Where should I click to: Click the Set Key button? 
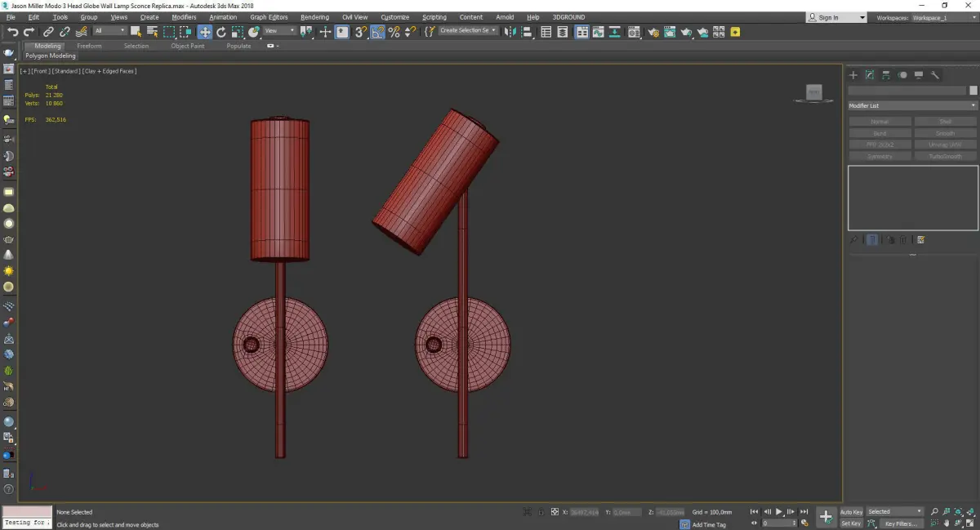[851, 523]
